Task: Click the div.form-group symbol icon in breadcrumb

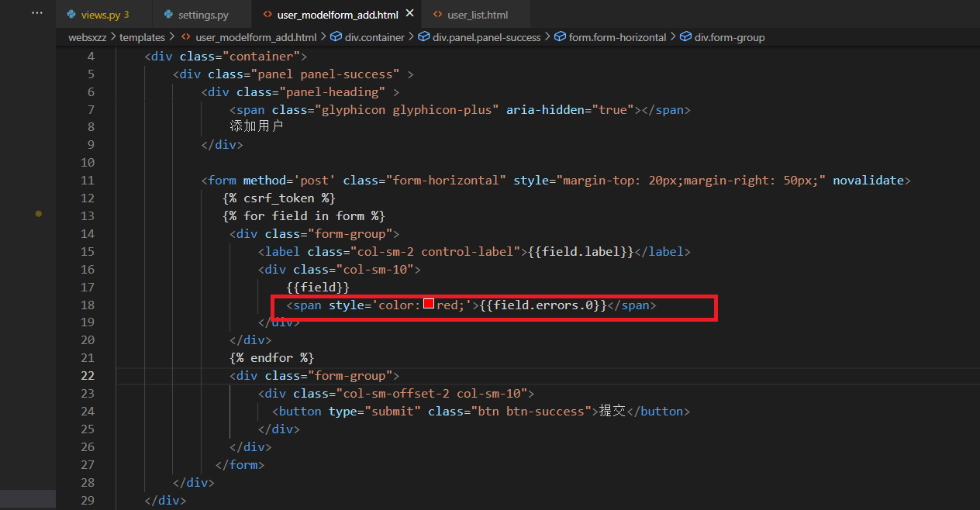Action: [x=685, y=37]
